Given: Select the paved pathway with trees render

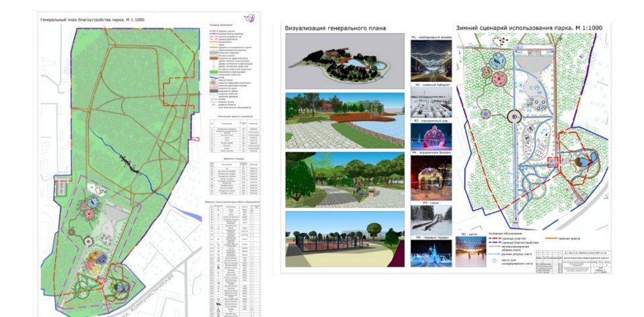Looking at the screenshot, I should click(x=345, y=179).
